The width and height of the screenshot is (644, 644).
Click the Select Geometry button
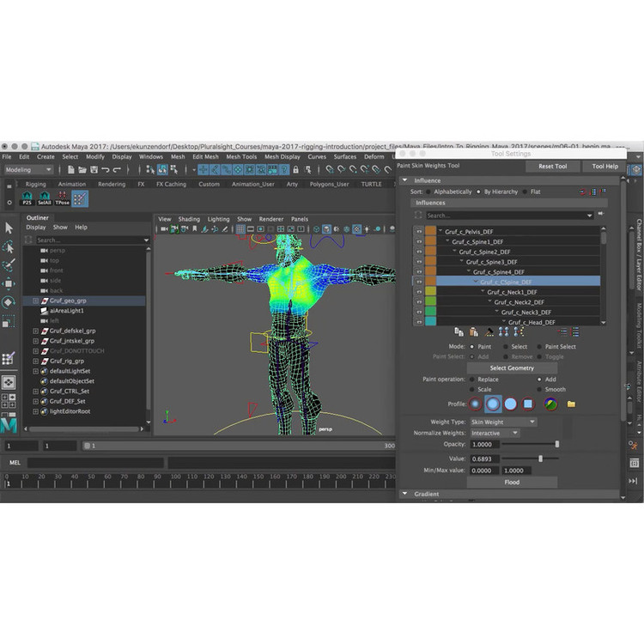(x=512, y=368)
